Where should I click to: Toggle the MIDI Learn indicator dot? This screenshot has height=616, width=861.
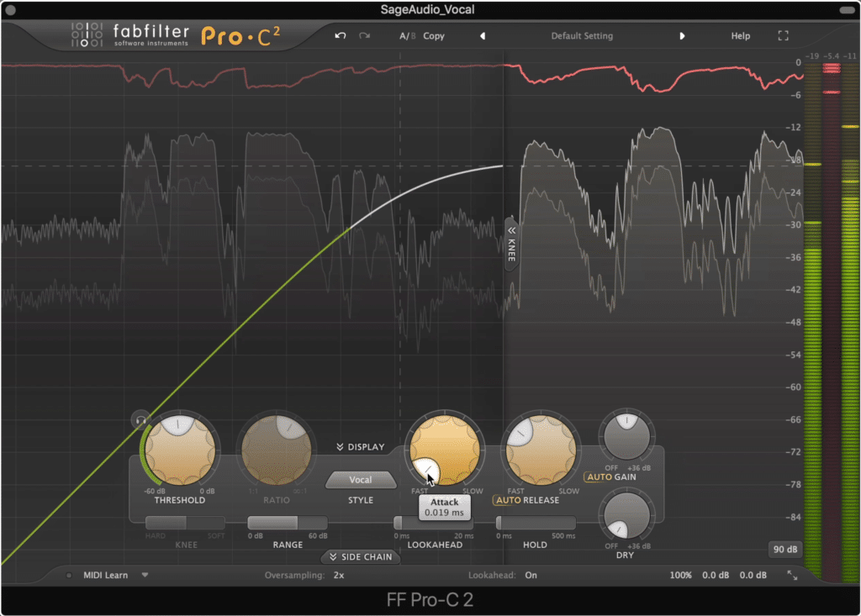click(69, 576)
